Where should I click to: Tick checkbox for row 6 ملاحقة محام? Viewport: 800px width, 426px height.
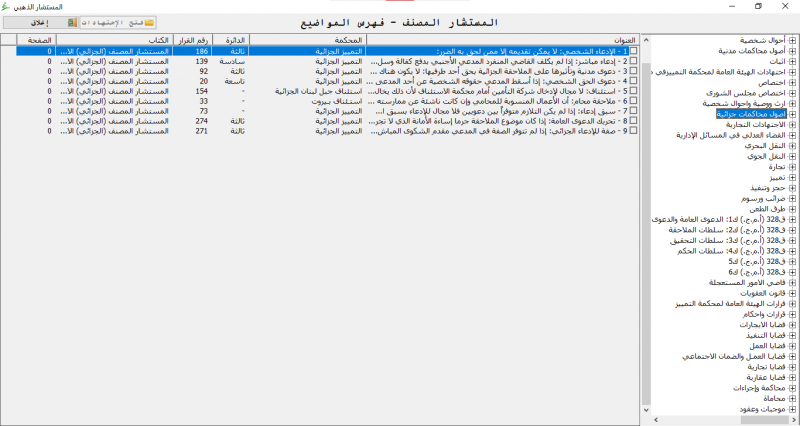pos(633,101)
